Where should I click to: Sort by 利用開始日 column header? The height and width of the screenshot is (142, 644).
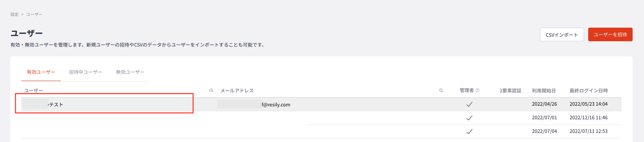tap(544, 91)
